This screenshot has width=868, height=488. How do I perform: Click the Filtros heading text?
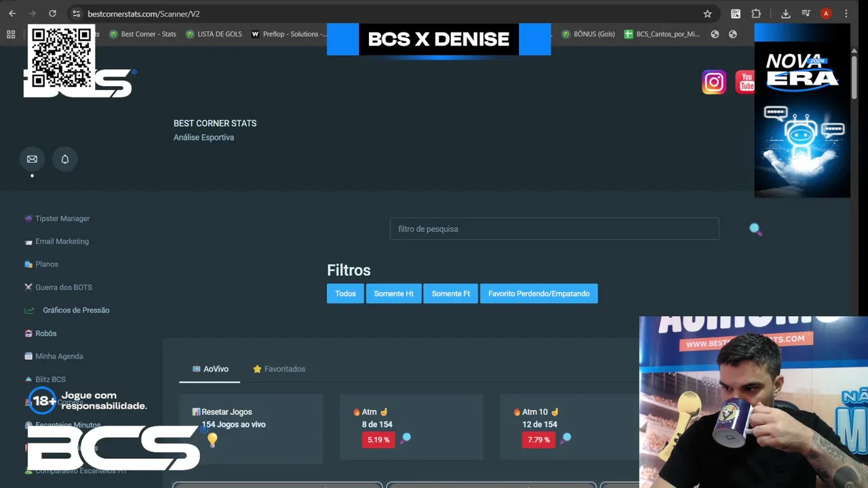tap(349, 270)
